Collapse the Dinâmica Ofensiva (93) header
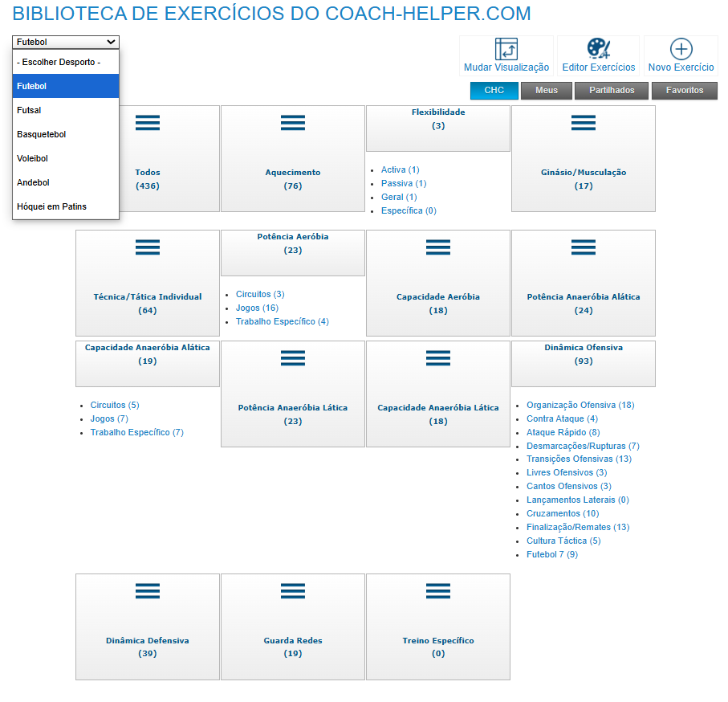This screenshot has height=702, width=728. [x=584, y=364]
